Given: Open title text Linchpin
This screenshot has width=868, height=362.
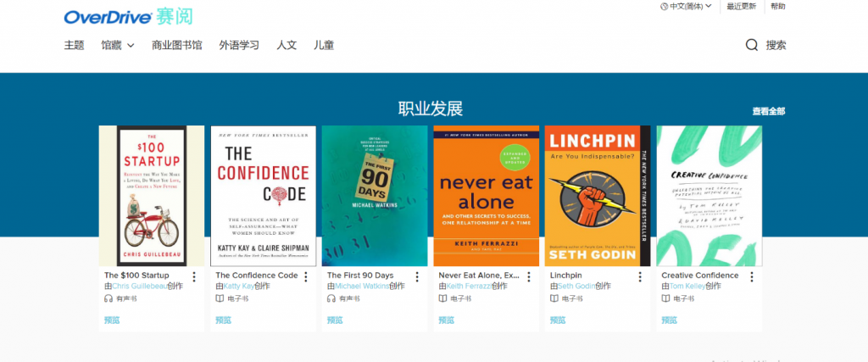Looking at the screenshot, I should (566, 275).
